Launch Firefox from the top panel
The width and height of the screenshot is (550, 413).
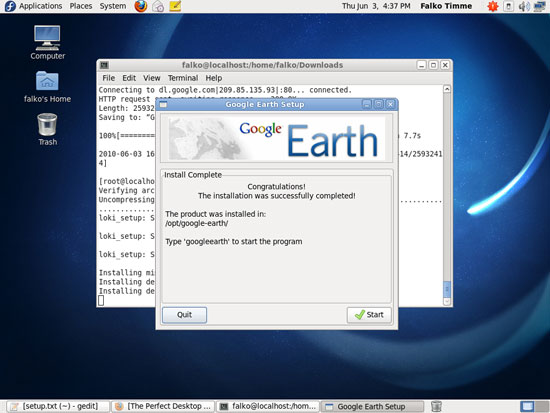coord(141,6)
